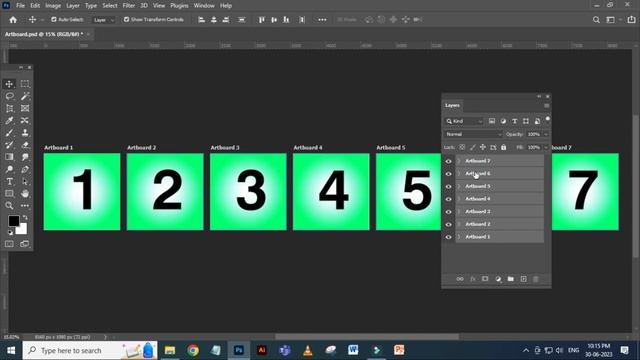Select the Brush tool
The height and width of the screenshot is (360, 640).
point(9,133)
